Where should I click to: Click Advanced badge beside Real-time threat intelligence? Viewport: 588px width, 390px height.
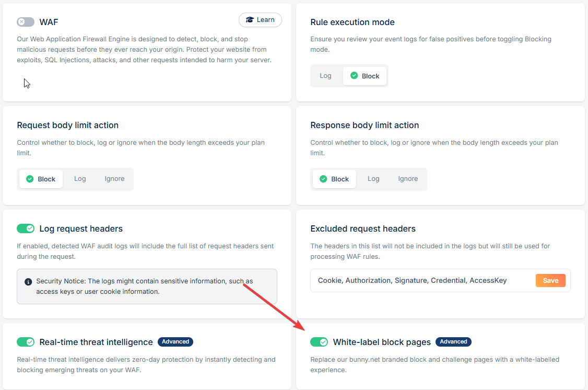click(x=175, y=341)
